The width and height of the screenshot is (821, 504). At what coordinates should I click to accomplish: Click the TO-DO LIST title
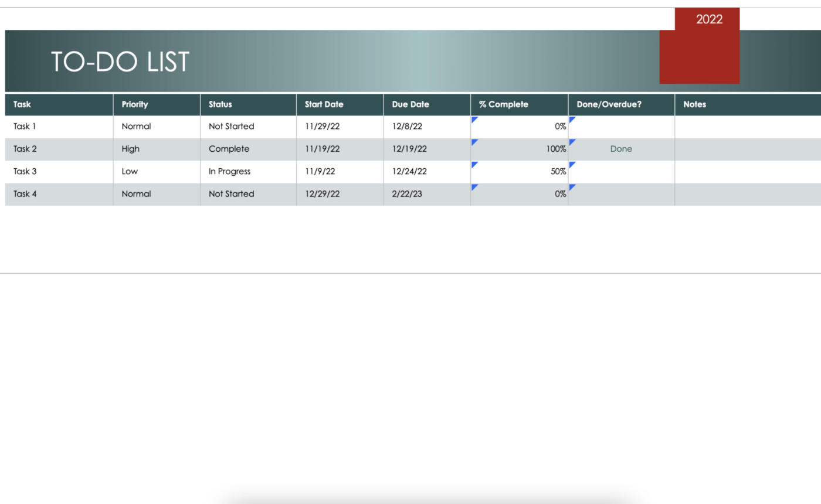[x=120, y=61]
